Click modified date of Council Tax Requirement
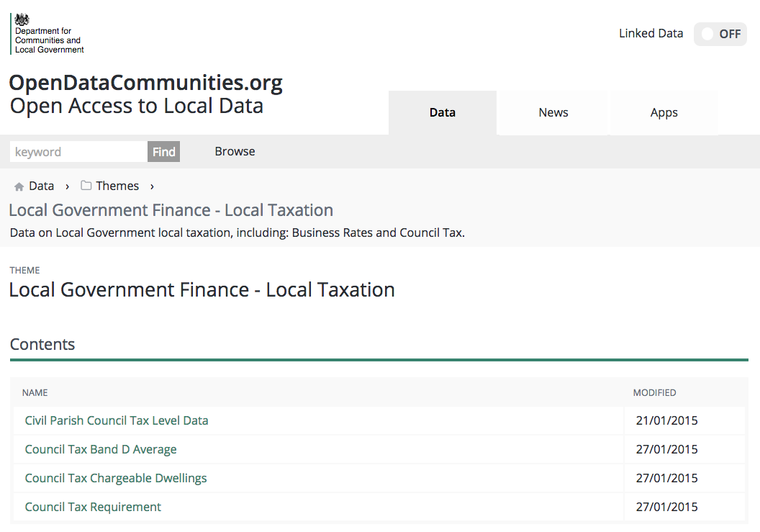 666,507
